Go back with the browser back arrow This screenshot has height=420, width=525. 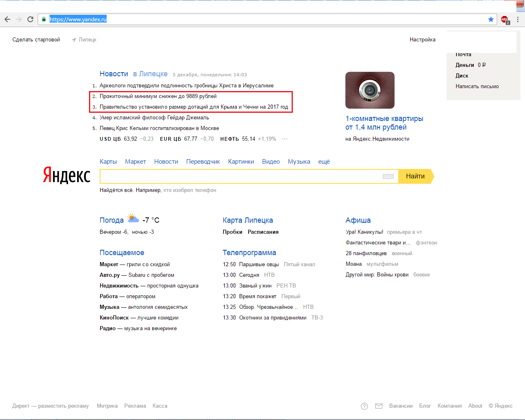click(x=7, y=19)
